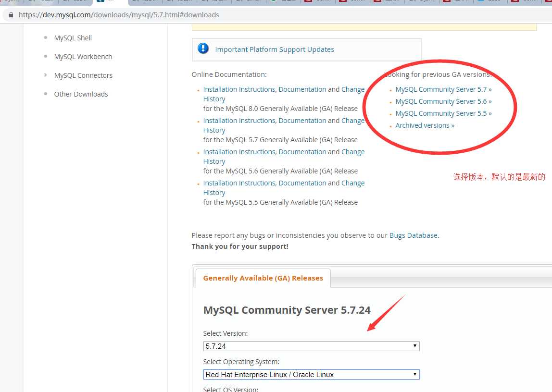Viewport: 552px width, 392px height.
Task: Open MySQL Community Server 5.7 link
Action: (x=443, y=89)
